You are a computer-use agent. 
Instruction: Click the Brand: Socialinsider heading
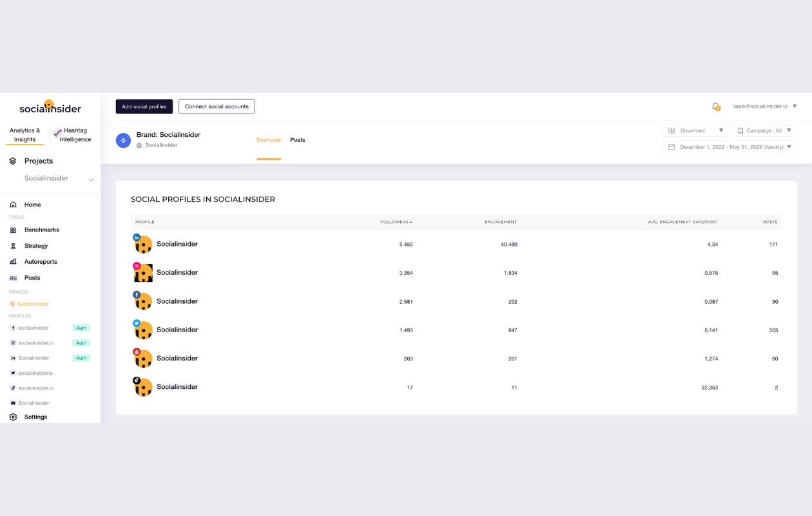coord(168,135)
